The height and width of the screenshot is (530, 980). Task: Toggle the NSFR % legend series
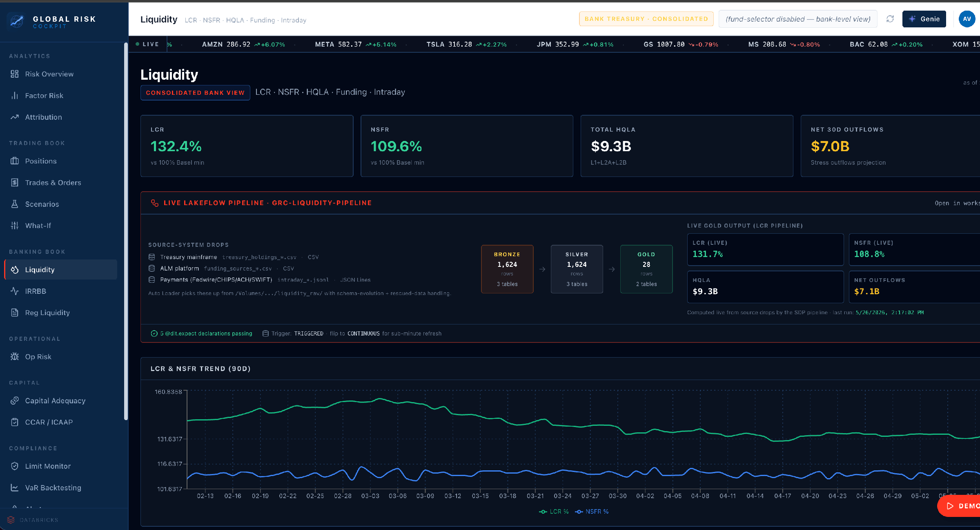point(592,512)
